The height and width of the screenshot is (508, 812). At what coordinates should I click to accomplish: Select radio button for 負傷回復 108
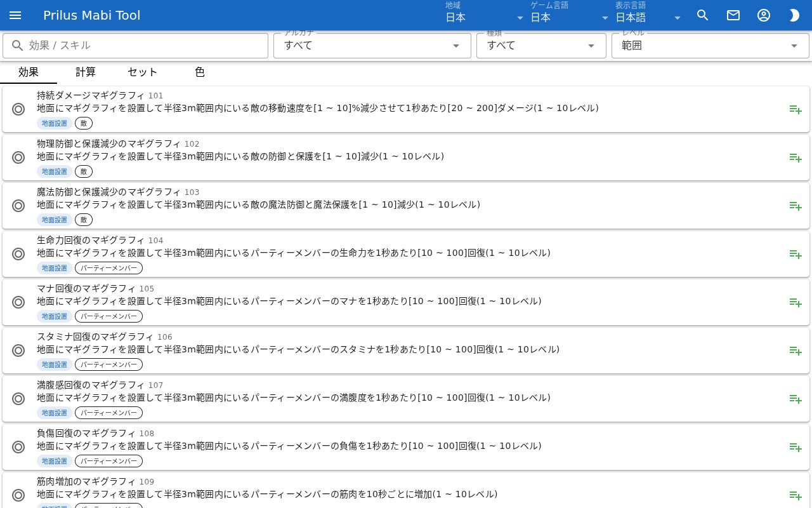pyautogui.click(x=18, y=447)
